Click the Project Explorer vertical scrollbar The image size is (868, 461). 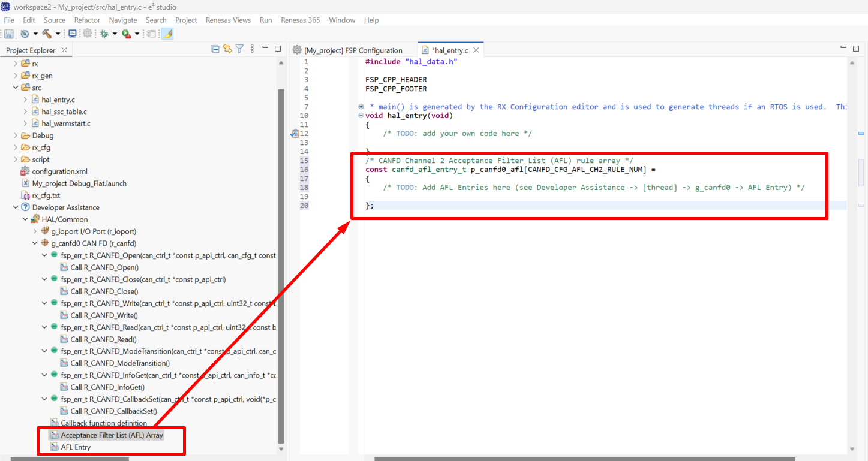[x=281, y=266]
